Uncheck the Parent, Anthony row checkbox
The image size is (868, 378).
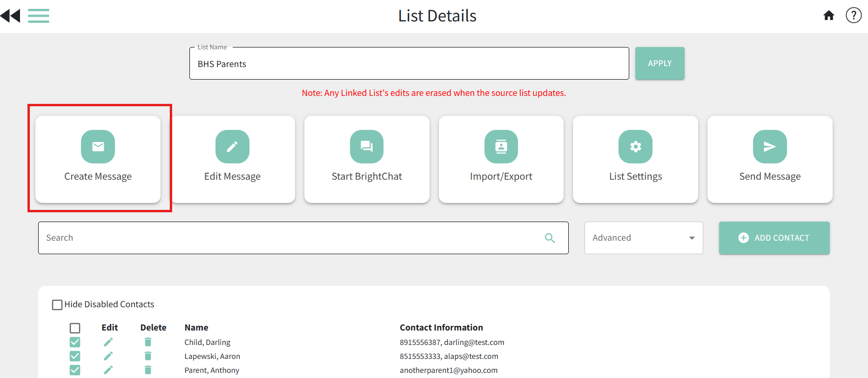pos(75,370)
